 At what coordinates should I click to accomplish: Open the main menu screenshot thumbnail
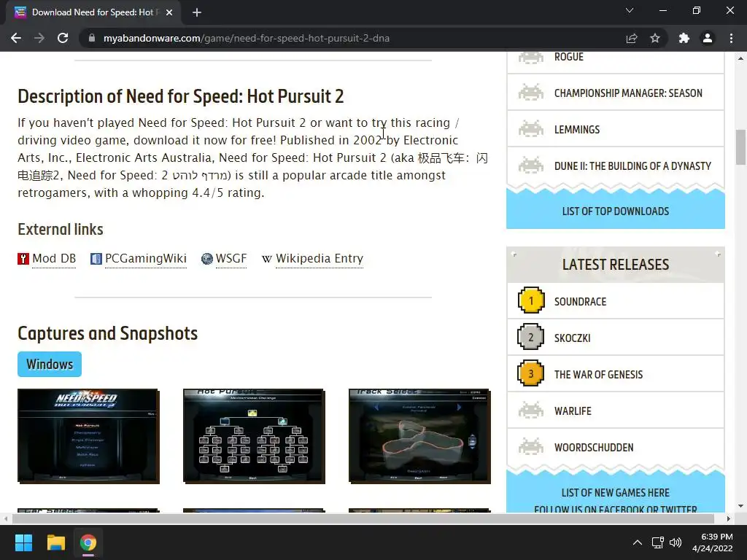point(88,436)
